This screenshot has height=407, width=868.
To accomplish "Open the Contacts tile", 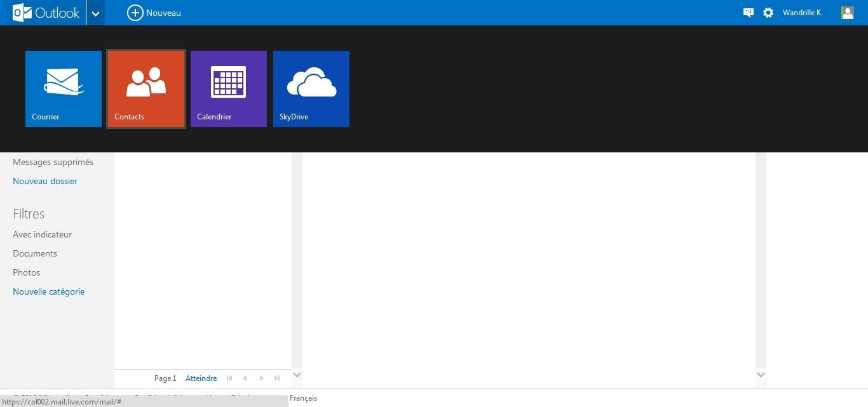I will 146,89.
